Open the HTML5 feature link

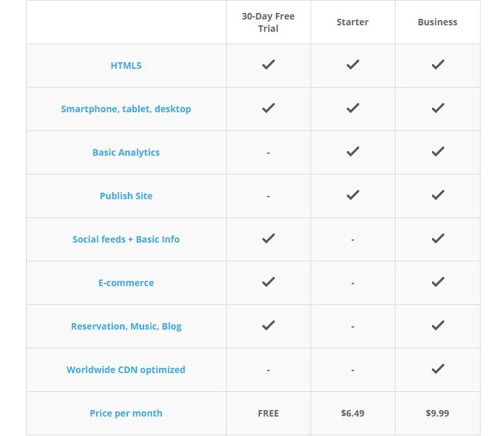(126, 66)
